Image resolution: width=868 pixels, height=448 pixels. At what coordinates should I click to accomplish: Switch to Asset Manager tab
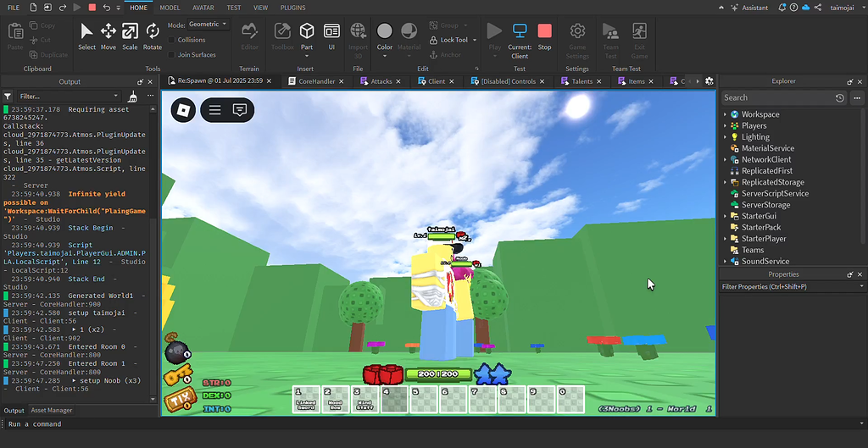52,411
